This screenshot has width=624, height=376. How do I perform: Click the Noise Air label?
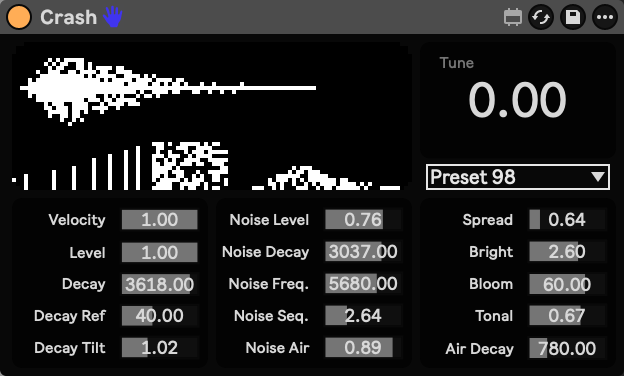tap(277, 348)
